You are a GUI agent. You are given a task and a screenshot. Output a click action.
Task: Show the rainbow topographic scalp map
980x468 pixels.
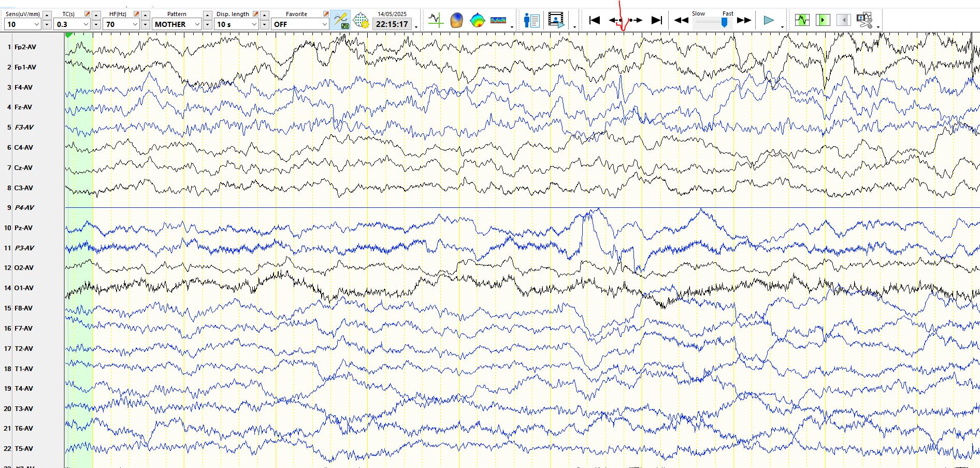(477, 20)
